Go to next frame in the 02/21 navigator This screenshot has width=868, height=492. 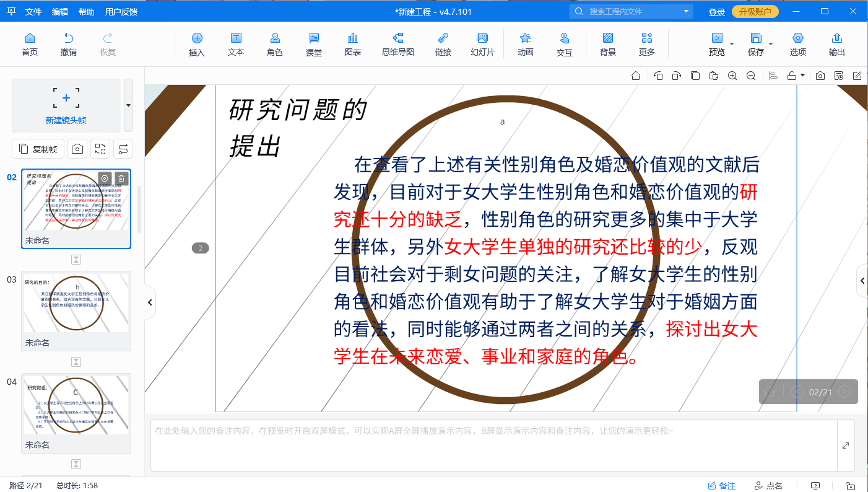[844, 392]
